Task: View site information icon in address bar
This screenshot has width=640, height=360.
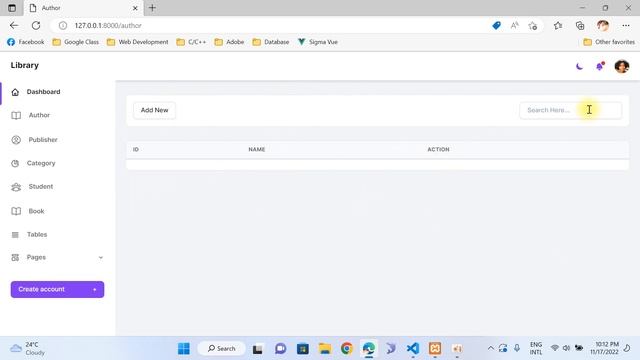Action: point(63,25)
